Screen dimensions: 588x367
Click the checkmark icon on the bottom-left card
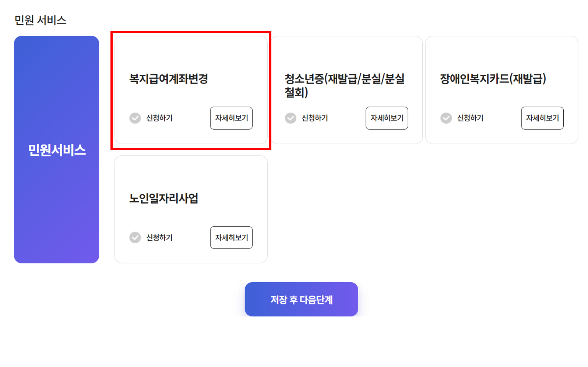(135, 237)
